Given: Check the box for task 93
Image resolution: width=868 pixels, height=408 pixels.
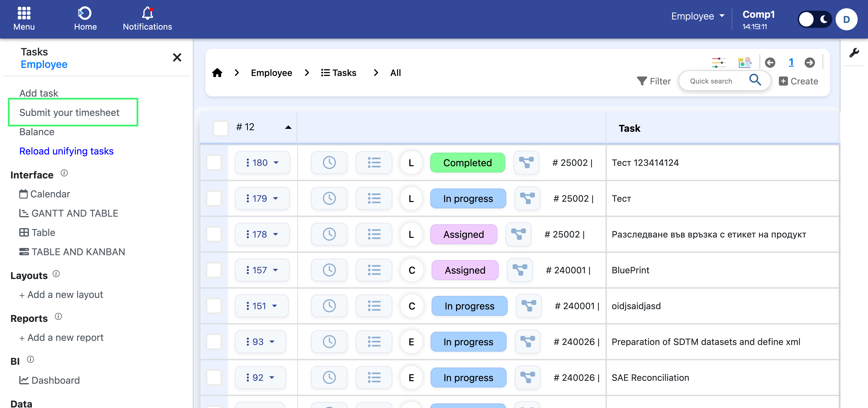Looking at the screenshot, I should [214, 342].
